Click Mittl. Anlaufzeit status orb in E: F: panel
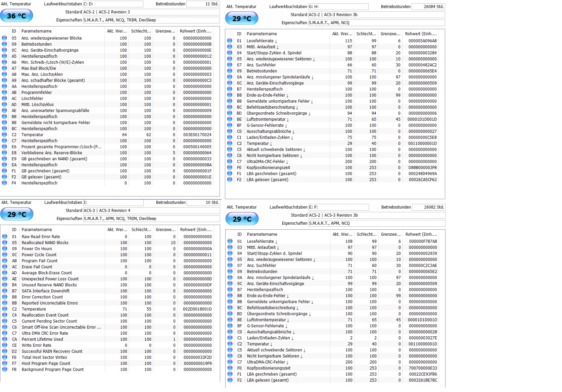The image size is (562, 392). click(x=230, y=247)
